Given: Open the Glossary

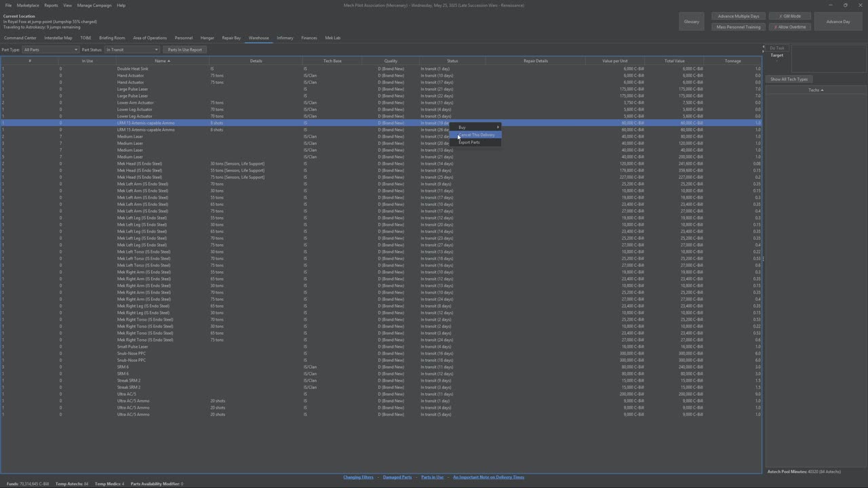Looking at the screenshot, I should point(692,22).
